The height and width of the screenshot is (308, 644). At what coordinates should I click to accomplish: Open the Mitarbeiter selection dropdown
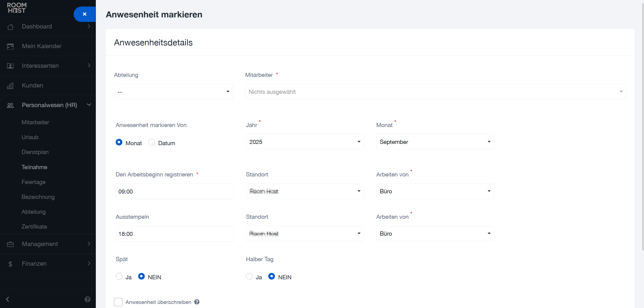pos(435,91)
